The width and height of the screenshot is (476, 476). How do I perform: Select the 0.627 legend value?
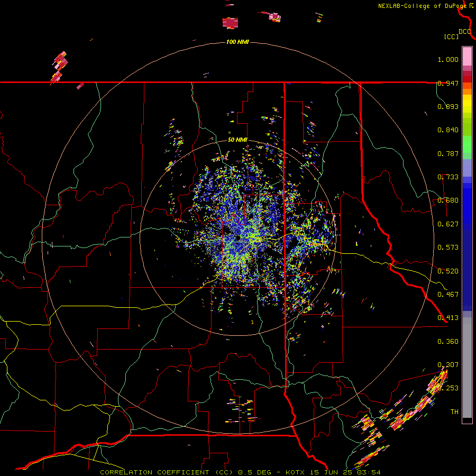pos(448,224)
